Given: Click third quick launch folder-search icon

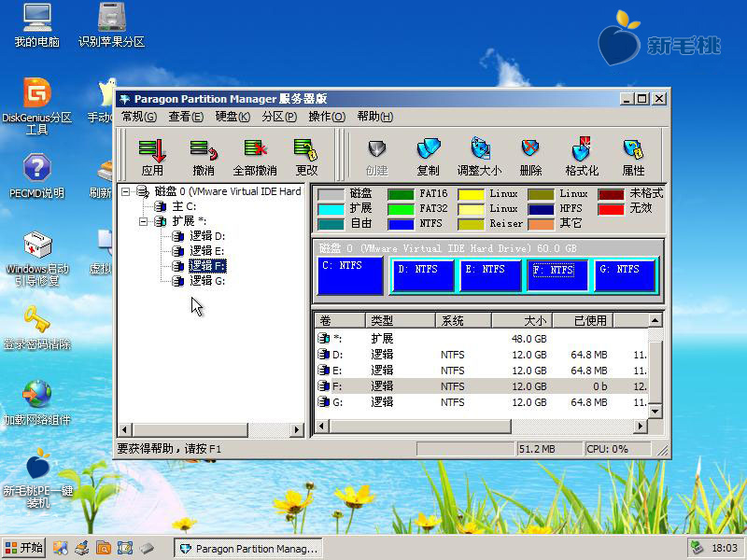Looking at the screenshot, I should pos(104,548).
